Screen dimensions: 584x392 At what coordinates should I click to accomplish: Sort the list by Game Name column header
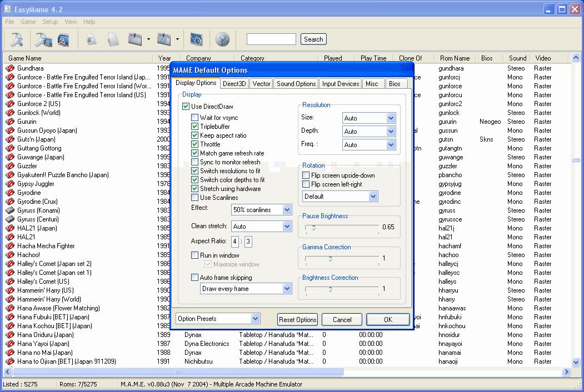tap(77, 58)
